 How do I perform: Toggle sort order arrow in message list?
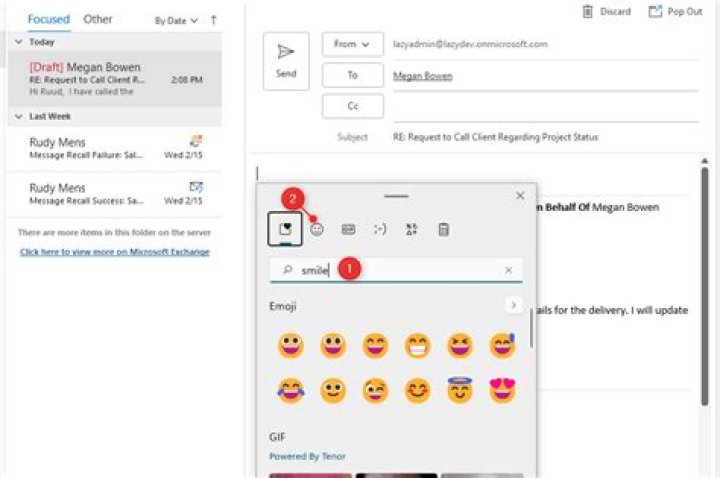[213, 20]
